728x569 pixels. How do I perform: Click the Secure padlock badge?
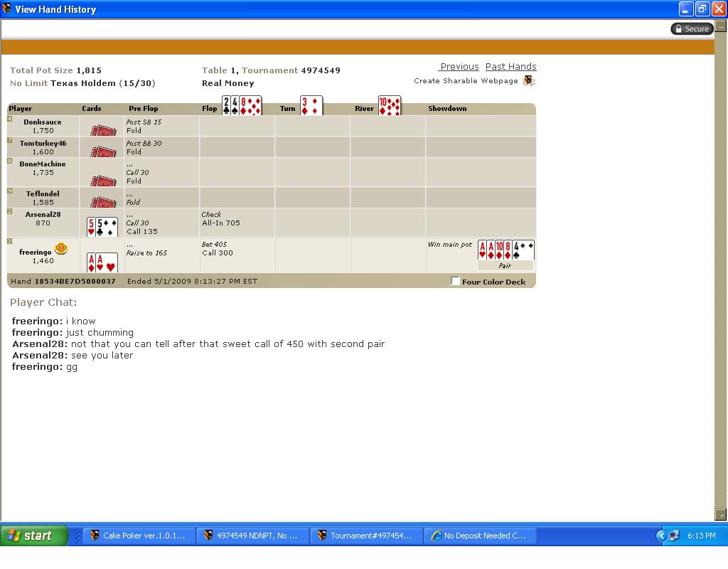[x=691, y=28]
